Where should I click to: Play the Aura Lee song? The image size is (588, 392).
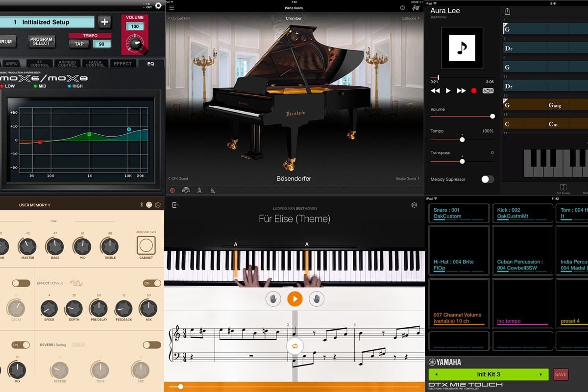pyautogui.click(x=448, y=91)
